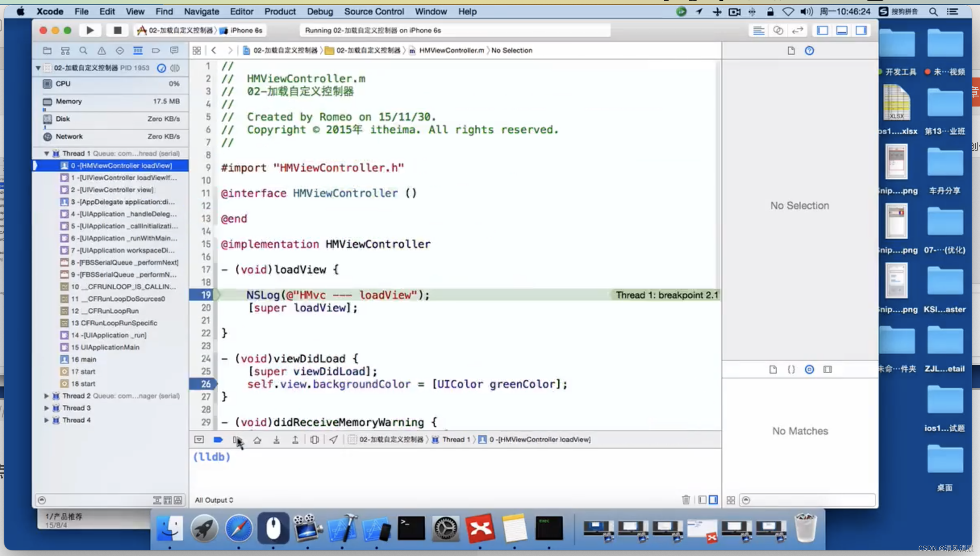Click the HMViewController loadView thread item
This screenshot has width=980, height=556.
point(111,165)
